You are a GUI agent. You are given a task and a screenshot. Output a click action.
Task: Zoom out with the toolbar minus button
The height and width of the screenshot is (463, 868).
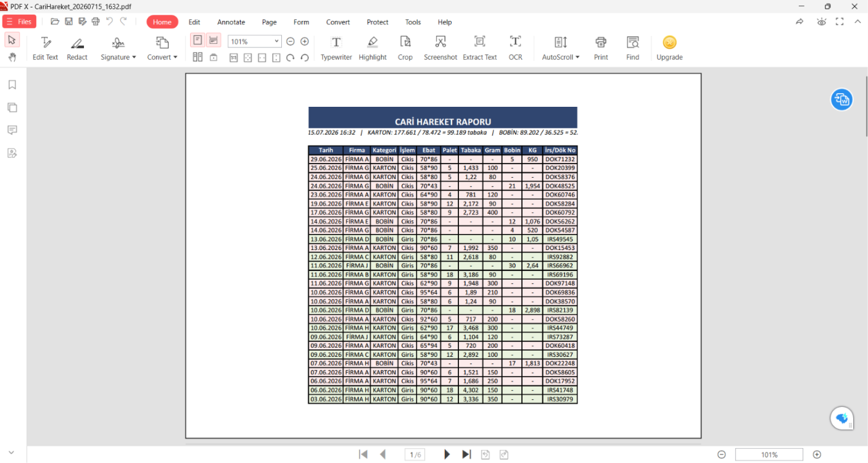[x=291, y=41]
